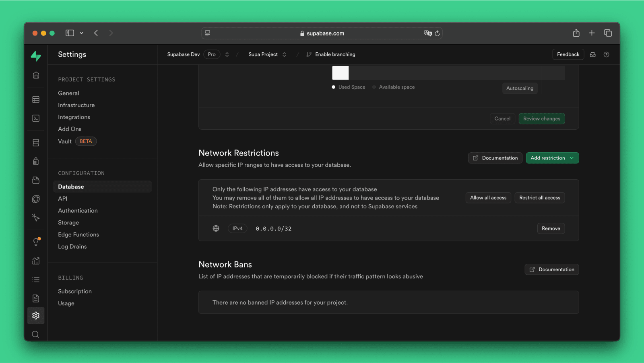Open the API Docs document icon

(x=36, y=298)
